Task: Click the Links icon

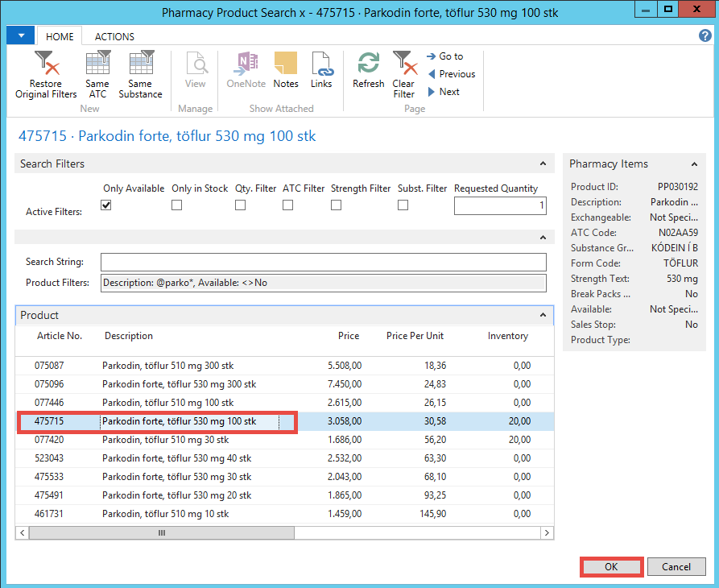Action: click(x=321, y=64)
